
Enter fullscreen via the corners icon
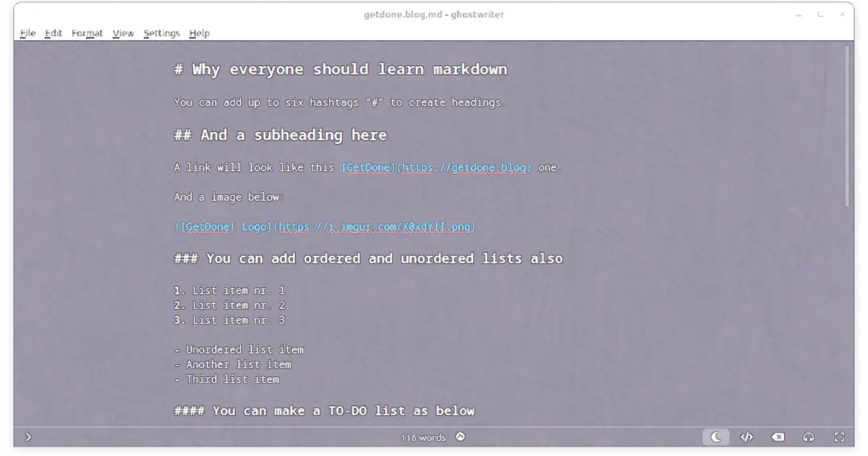(x=839, y=437)
